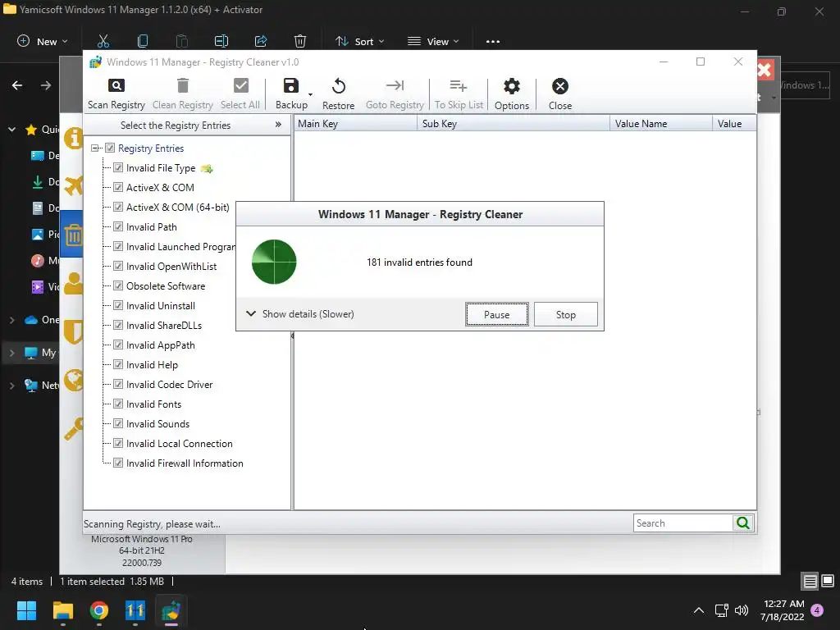Screen dimensions: 840x630
Task: Switch to large thumbnails view icon
Action: [828, 582]
